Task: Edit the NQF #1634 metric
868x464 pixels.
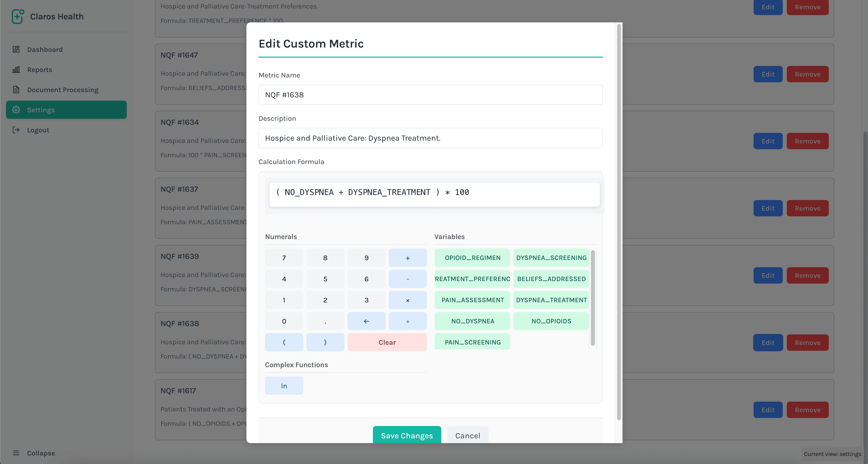Action: pyautogui.click(x=768, y=141)
